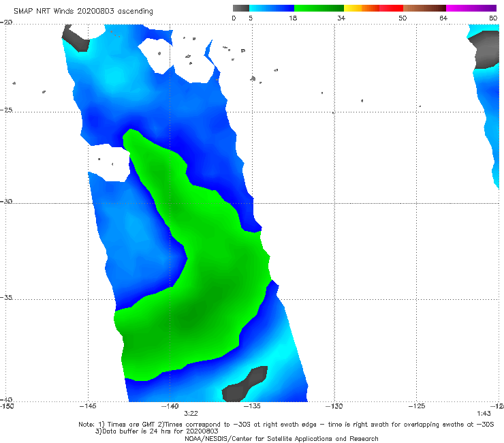Screen dimensions: 504x443
Task: Click the swath time '3:22'
Action: tap(191, 414)
